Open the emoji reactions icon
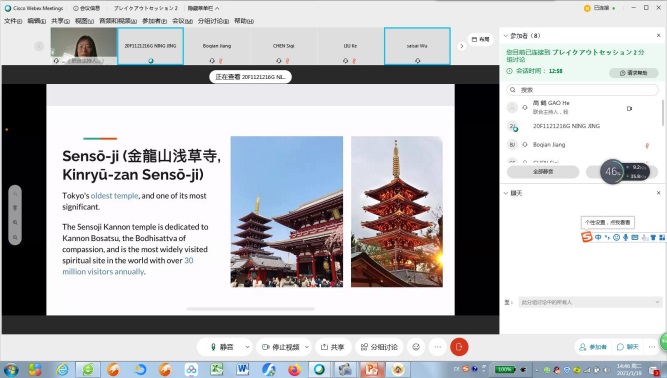 coord(416,347)
